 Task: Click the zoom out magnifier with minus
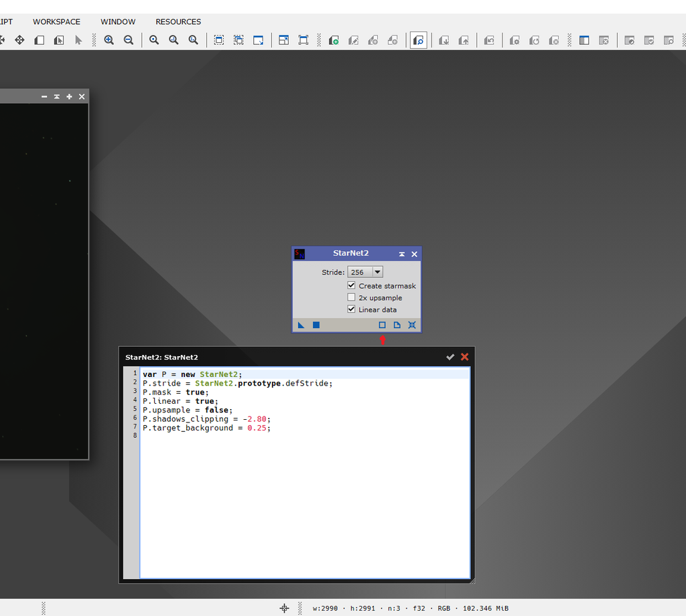(x=128, y=40)
